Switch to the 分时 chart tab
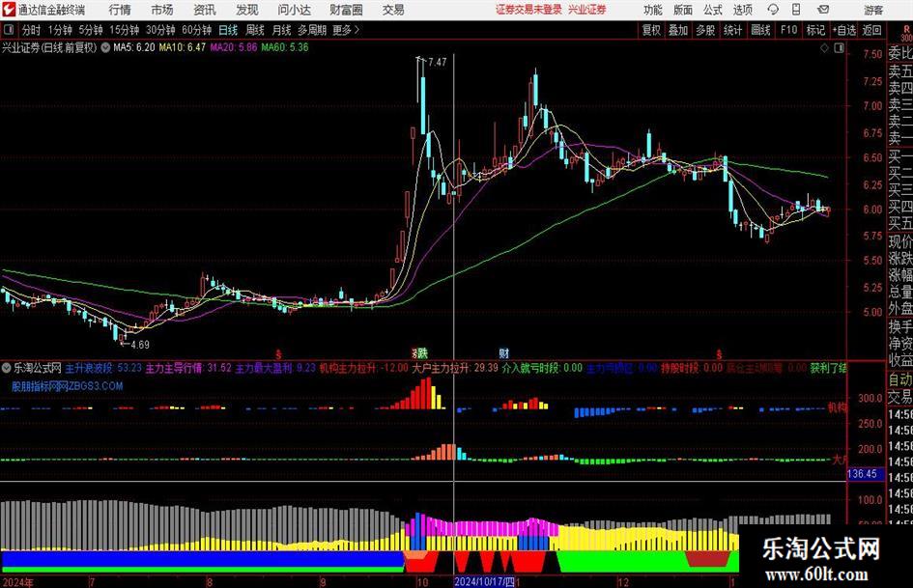The height and width of the screenshot is (588, 913). pyautogui.click(x=32, y=30)
